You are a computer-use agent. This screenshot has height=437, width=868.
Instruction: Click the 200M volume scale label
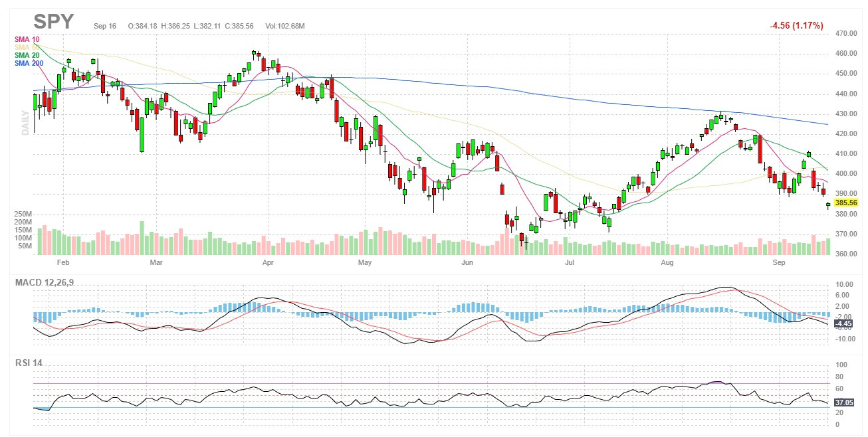pyautogui.click(x=23, y=222)
